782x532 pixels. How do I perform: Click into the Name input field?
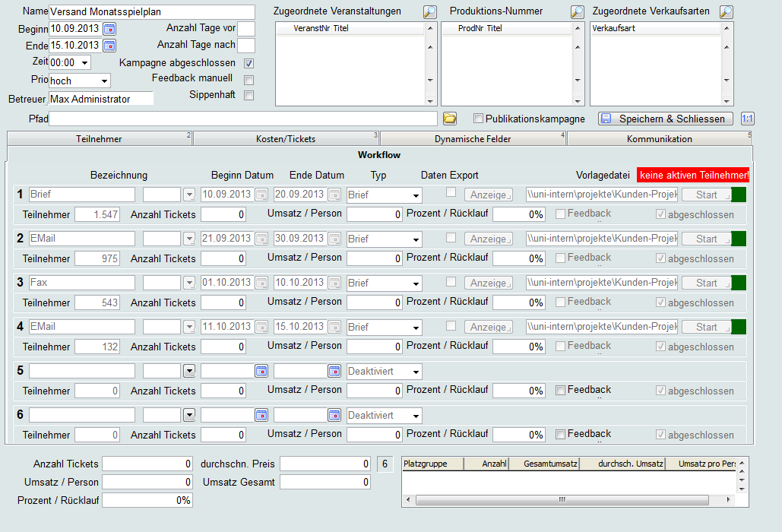pyautogui.click(x=152, y=12)
